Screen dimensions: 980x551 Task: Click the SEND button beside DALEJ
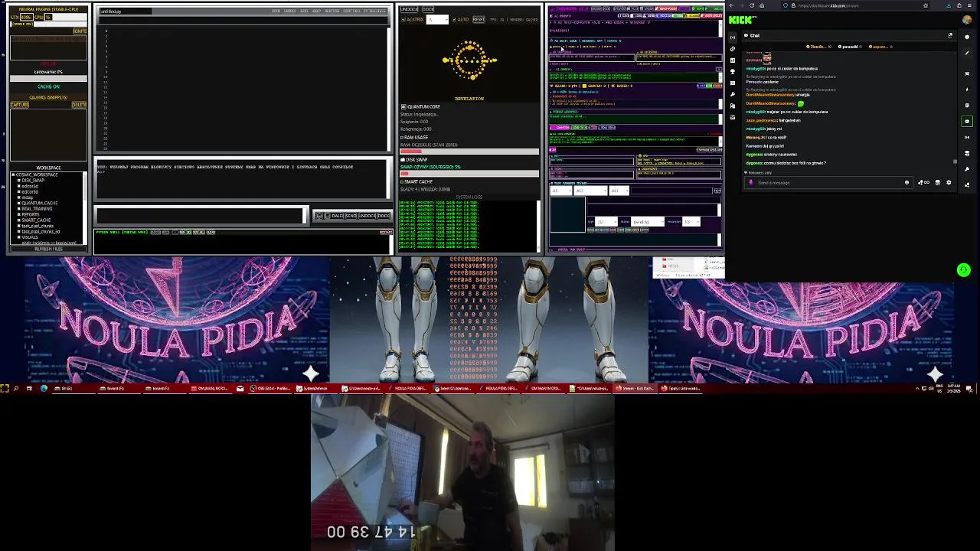[351, 215]
